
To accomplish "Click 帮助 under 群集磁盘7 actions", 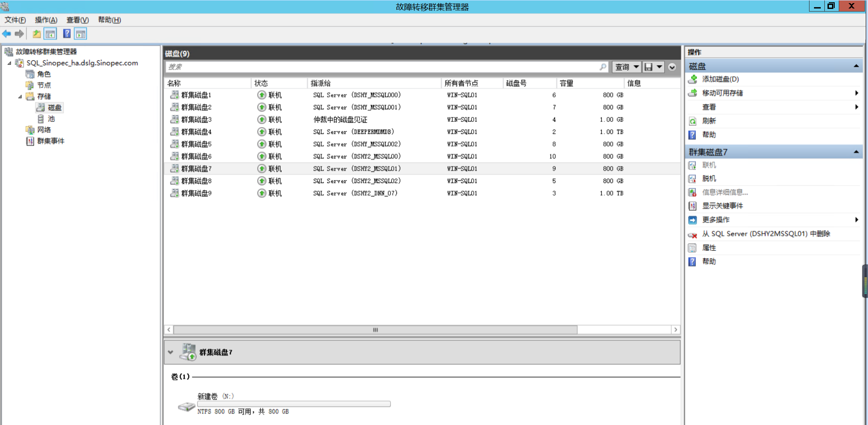I will (709, 262).
